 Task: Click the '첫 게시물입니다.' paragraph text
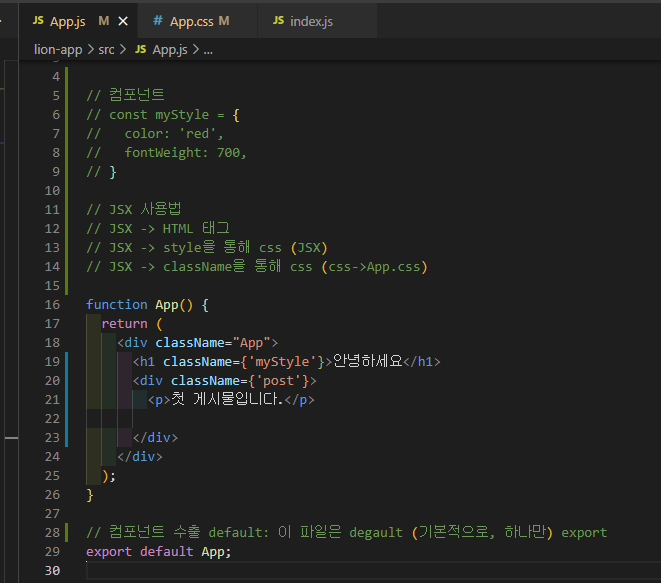pos(227,399)
